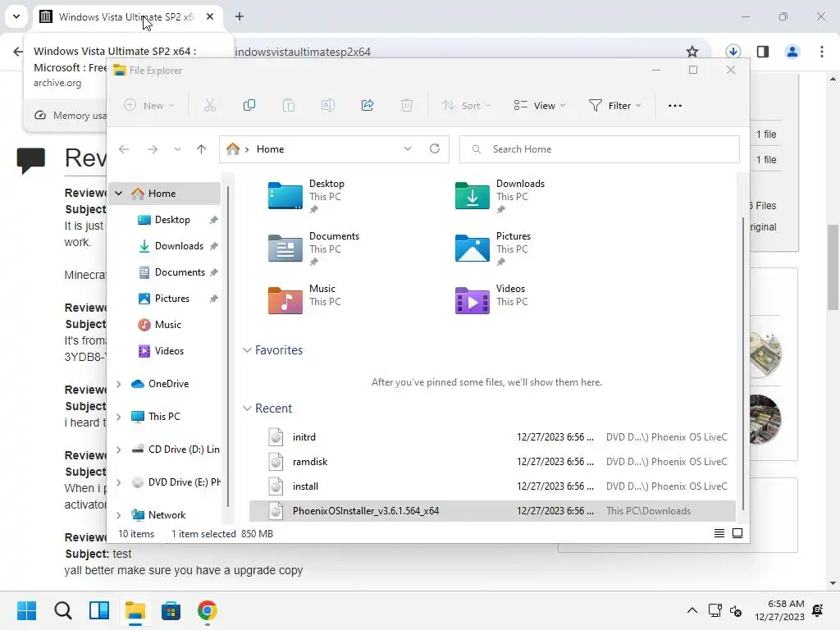Collapse the Favorites section
Image resolution: width=840 pixels, height=630 pixels.
[x=247, y=349]
